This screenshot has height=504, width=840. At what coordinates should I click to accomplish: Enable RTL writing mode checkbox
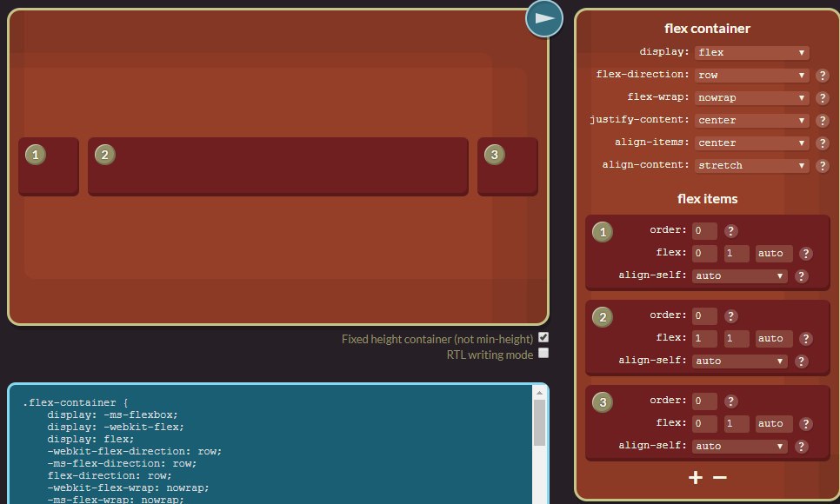543,353
